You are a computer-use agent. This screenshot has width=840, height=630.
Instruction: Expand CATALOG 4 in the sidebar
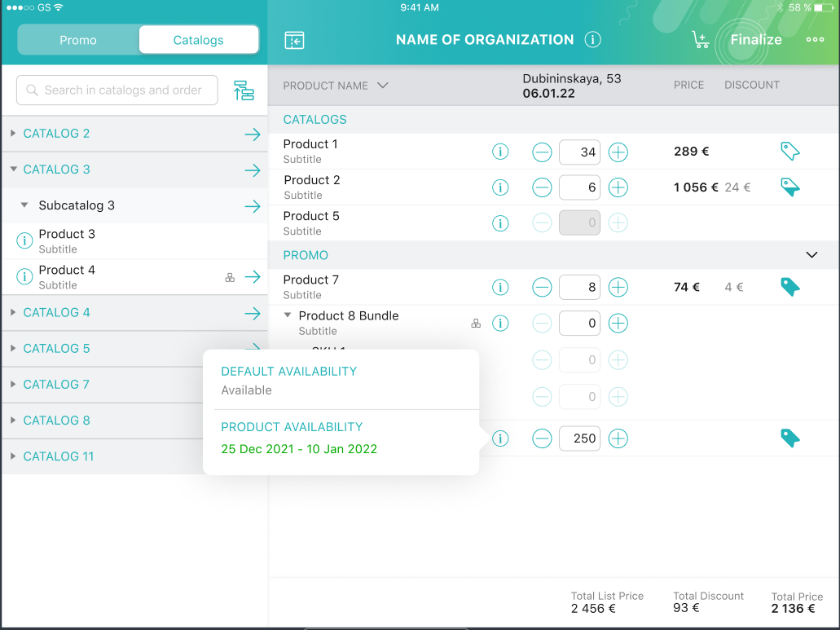point(14,312)
